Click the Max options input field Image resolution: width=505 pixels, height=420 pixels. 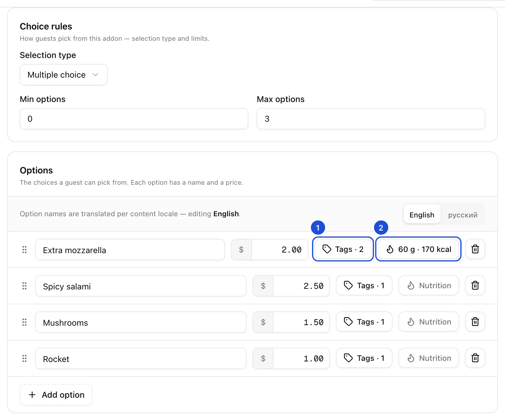click(x=371, y=119)
